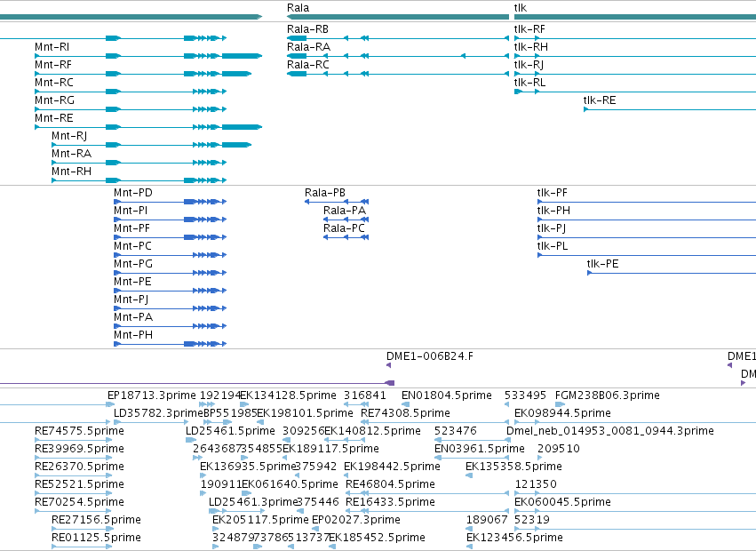The height and width of the screenshot is (551, 756).
Task: Click the Mnt-RJ transcript label
Action: tap(69, 136)
